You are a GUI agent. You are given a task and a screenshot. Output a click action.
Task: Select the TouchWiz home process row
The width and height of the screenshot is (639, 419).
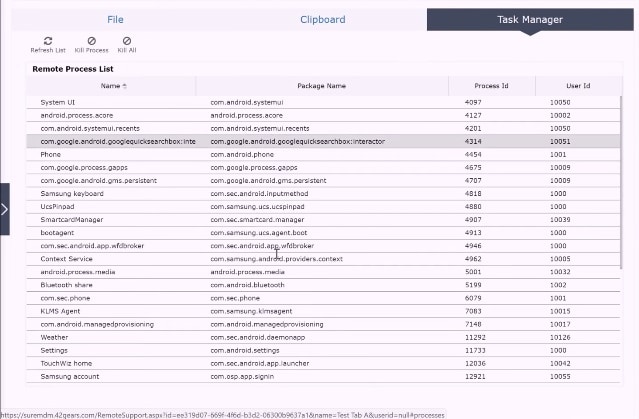coord(66,363)
